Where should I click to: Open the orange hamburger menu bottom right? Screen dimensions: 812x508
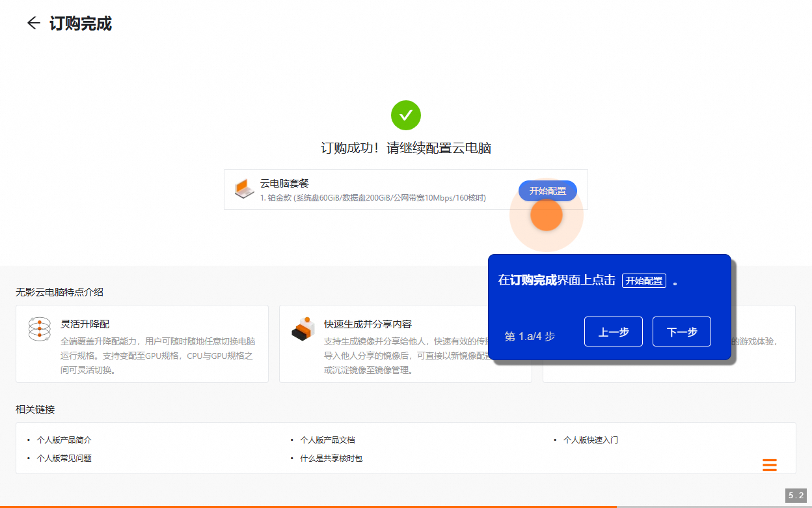(x=770, y=465)
